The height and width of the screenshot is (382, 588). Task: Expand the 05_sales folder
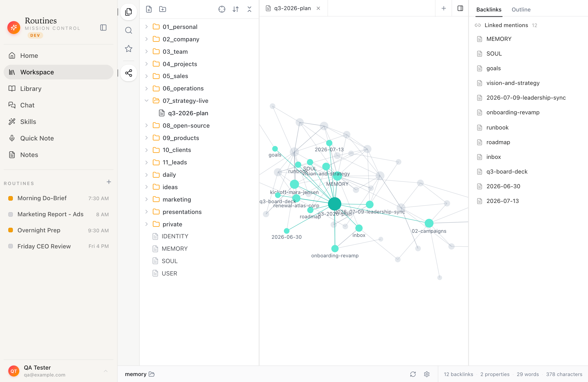click(147, 76)
